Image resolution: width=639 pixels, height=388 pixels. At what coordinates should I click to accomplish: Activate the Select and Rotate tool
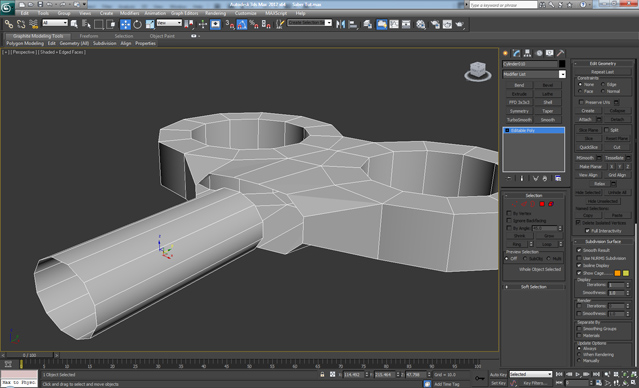(137, 24)
